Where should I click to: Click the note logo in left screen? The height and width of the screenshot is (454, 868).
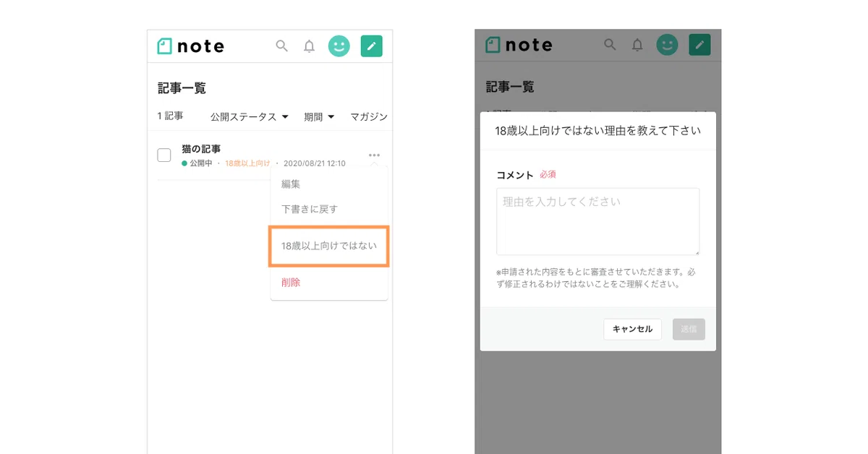coord(191,46)
